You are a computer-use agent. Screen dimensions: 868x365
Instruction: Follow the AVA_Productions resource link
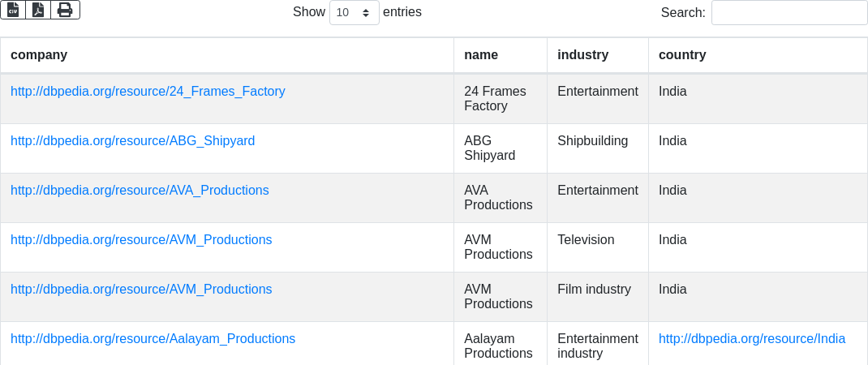click(140, 191)
